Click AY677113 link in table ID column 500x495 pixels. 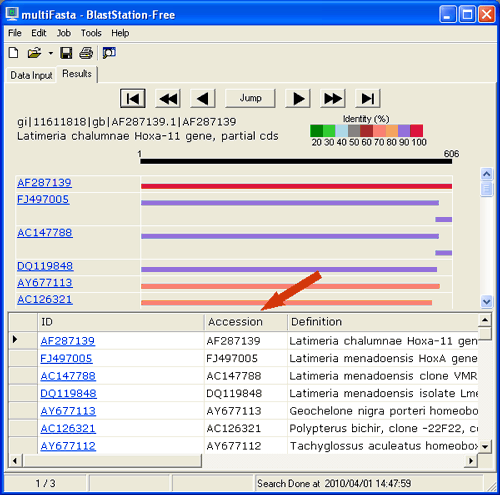pyautogui.click(x=68, y=411)
